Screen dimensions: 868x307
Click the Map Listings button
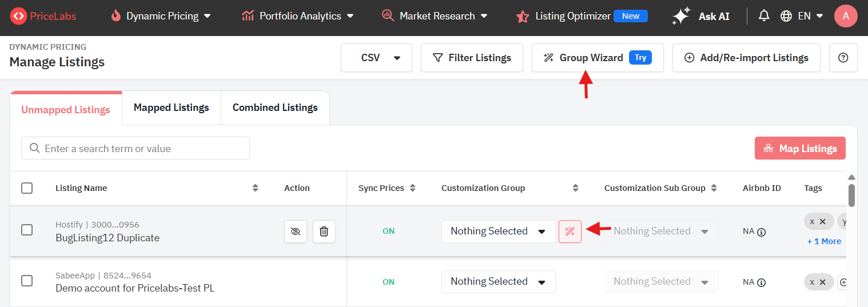tap(800, 149)
